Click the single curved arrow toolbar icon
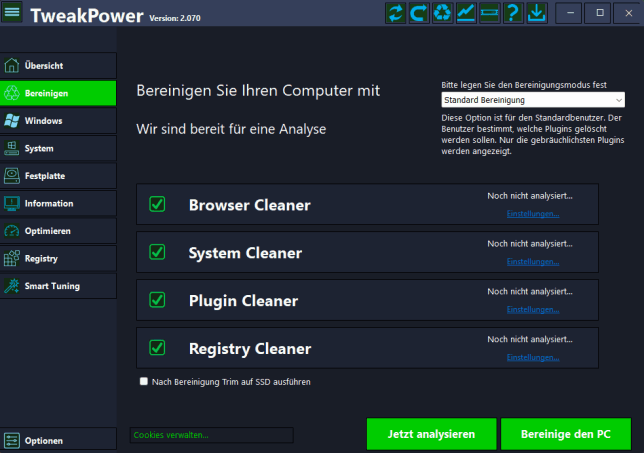Image resolution: width=644 pixels, height=453 pixels. pyautogui.click(x=419, y=14)
